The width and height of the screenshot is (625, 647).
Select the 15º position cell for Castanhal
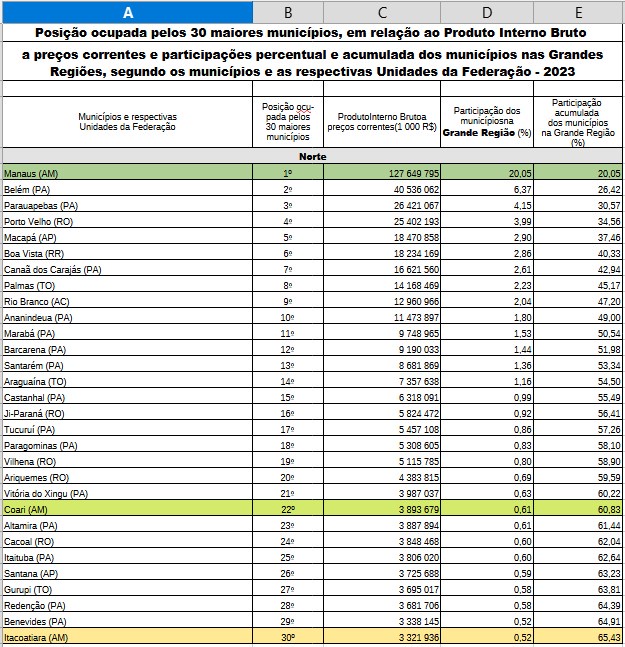tap(288, 396)
